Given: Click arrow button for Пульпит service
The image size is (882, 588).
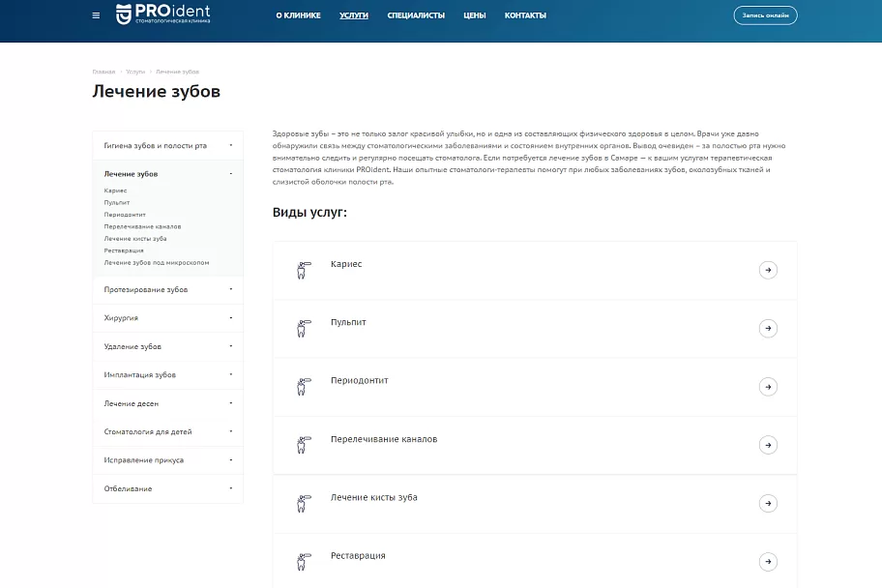Looking at the screenshot, I should tap(768, 329).
